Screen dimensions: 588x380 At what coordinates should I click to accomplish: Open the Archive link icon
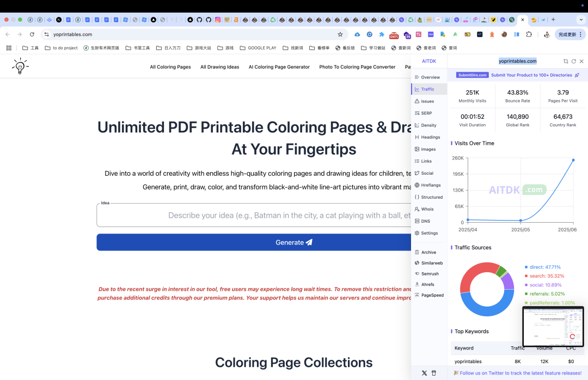[417, 253]
